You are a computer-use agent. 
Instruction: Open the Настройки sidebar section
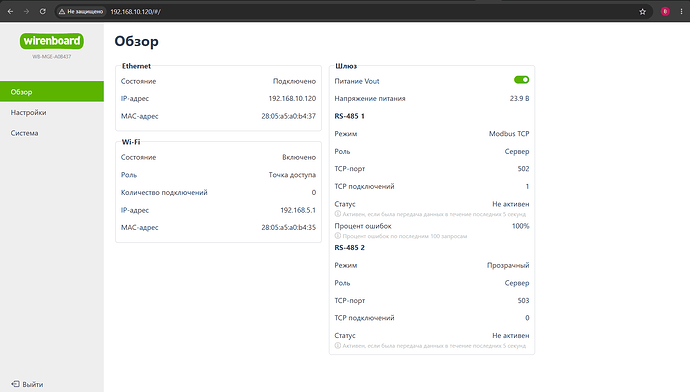[x=52, y=112]
